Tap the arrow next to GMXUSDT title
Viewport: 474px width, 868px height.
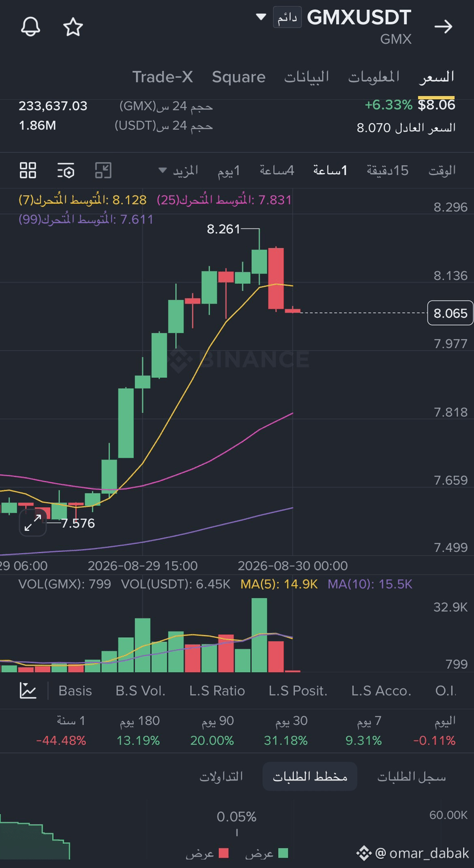click(444, 27)
